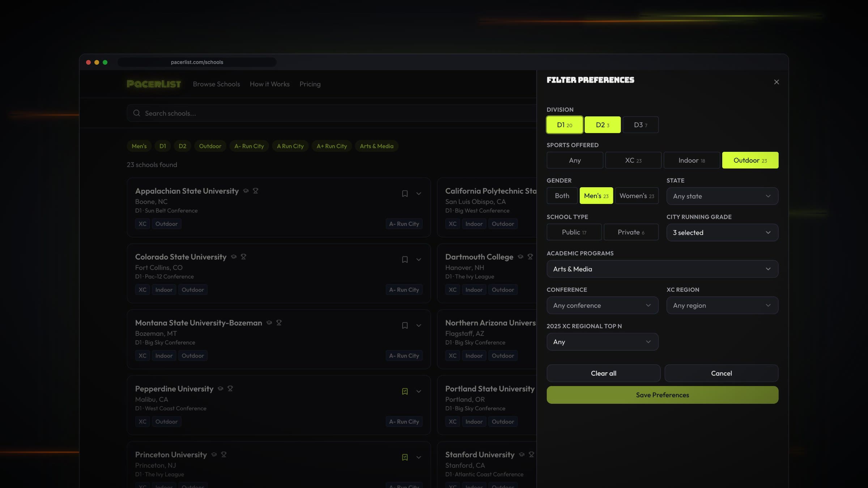Image resolution: width=868 pixels, height=488 pixels.
Task: Click search magnifier icon in schools search
Action: pos(137,113)
